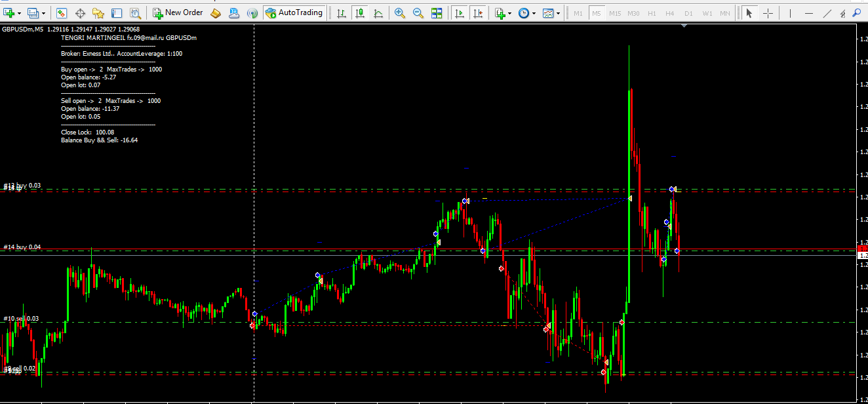Select the D1 timeframe

point(688,13)
